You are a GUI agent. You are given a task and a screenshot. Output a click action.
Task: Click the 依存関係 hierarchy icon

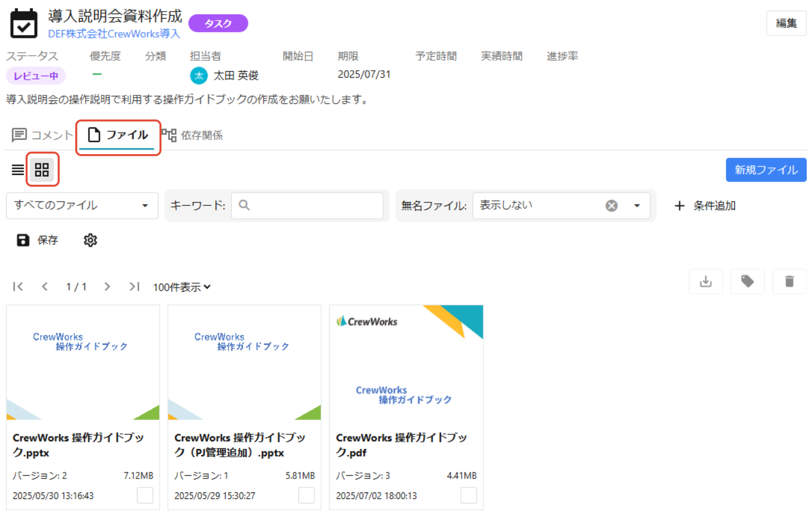(169, 135)
